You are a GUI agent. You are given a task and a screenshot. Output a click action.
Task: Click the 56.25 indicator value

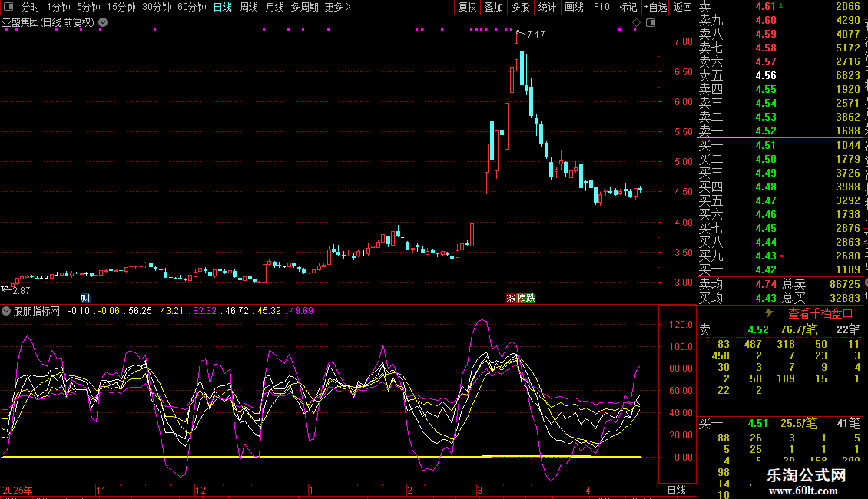[x=140, y=311]
